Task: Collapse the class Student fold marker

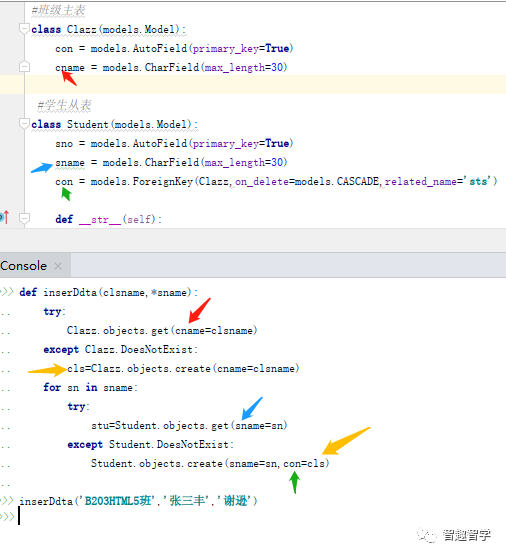Action: coord(24,123)
